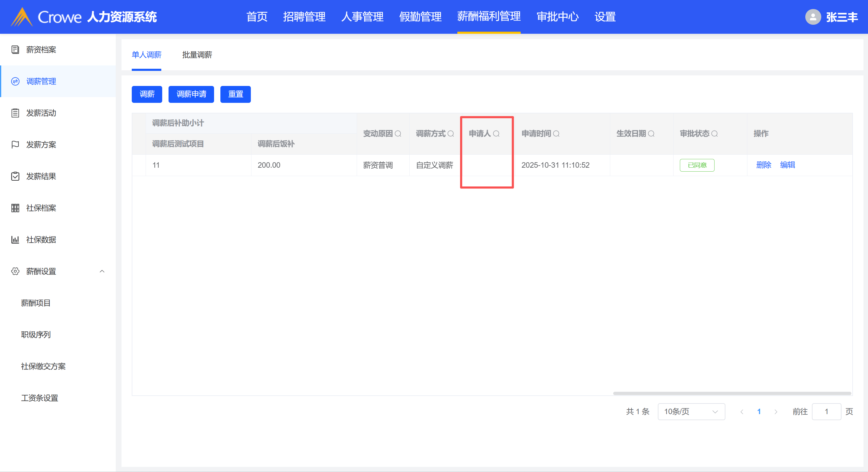The image size is (868, 472).
Task: Collapse the 薪酬设置 sidebar group
Action: tap(102, 271)
